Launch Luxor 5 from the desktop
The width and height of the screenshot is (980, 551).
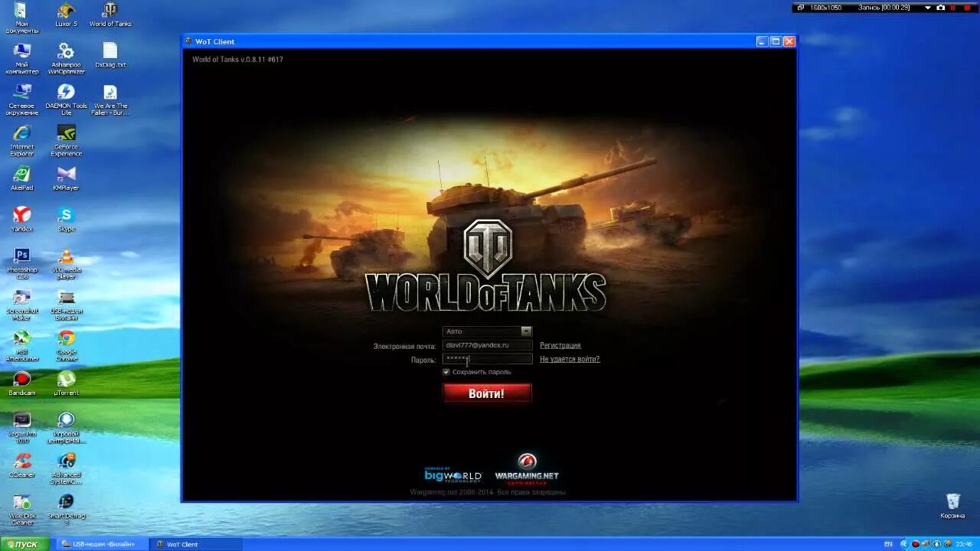pyautogui.click(x=66, y=15)
